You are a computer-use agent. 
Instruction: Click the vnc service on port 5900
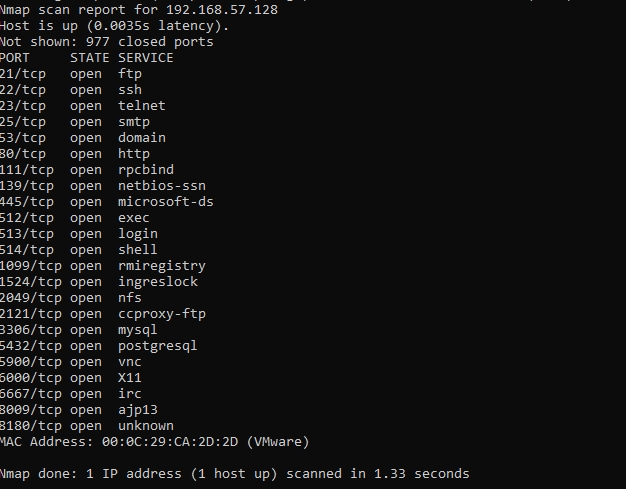coord(130,362)
